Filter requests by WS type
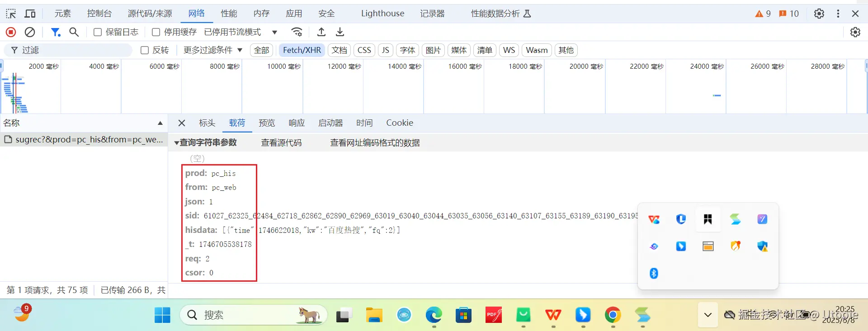The width and height of the screenshot is (868, 331). tap(509, 50)
